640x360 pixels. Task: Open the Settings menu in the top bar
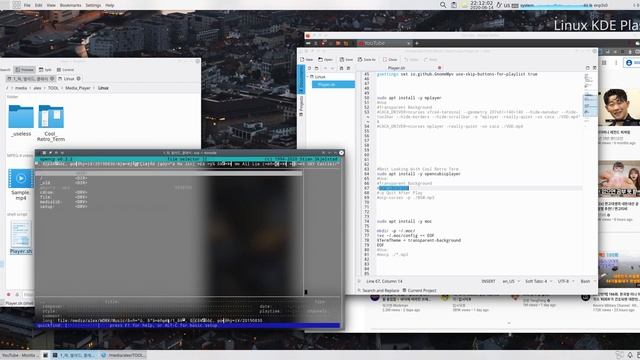coord(93,5)
